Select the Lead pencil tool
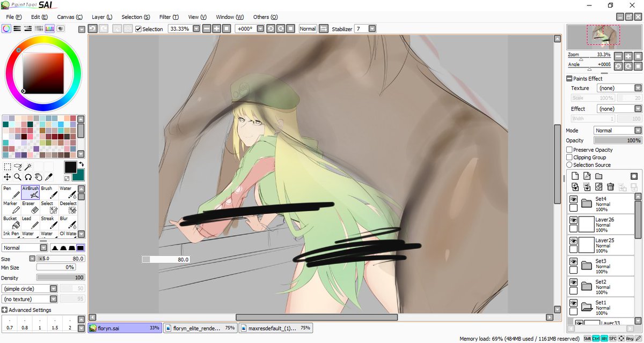The width and height of the screenshot is (644, 343). [30, 222]
